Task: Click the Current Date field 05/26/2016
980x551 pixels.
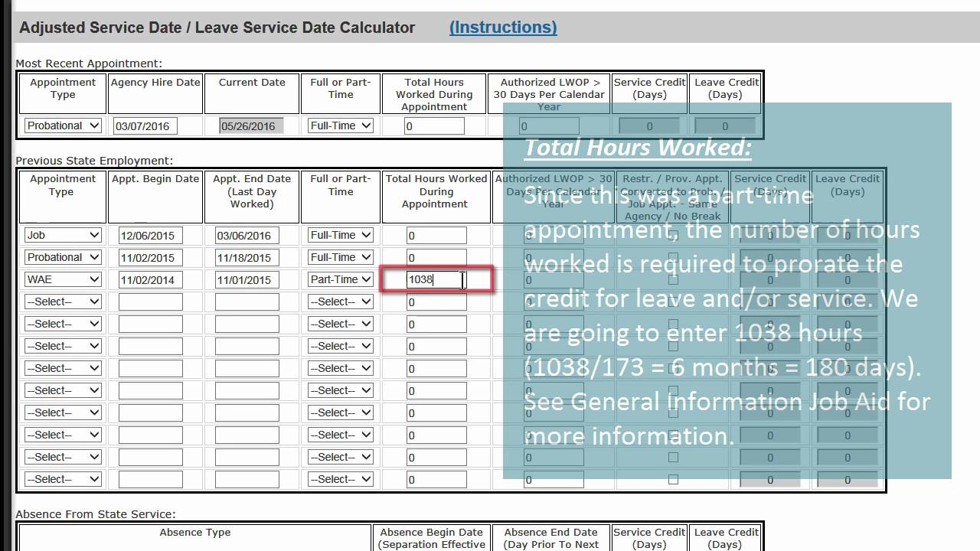Action: (x=251, y=126)
